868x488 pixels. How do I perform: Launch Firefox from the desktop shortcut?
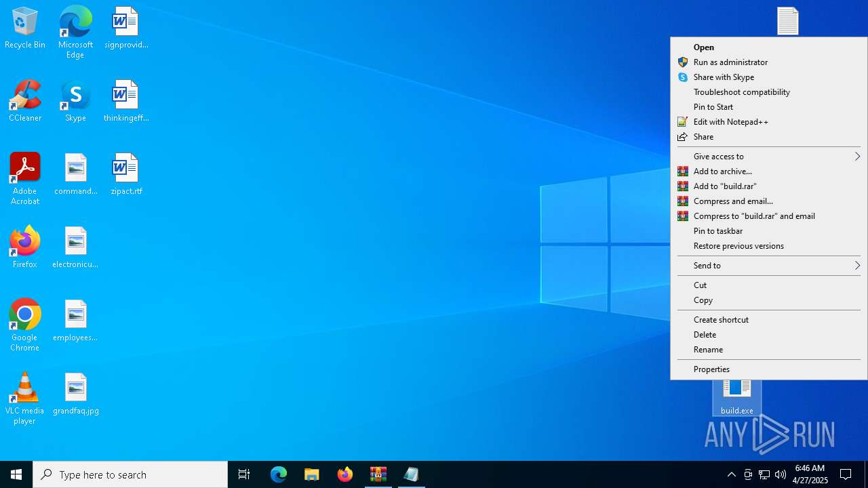[x=25, y=248]
